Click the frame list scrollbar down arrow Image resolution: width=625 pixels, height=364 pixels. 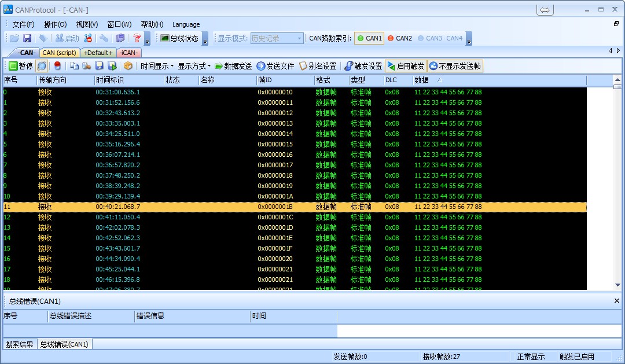(617, 285)
